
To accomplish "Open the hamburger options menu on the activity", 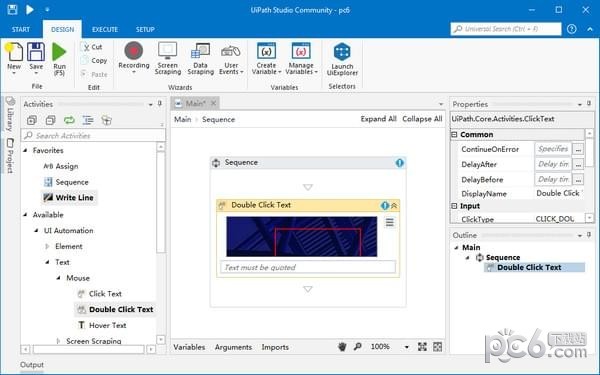I will click(x=390, y=222).
